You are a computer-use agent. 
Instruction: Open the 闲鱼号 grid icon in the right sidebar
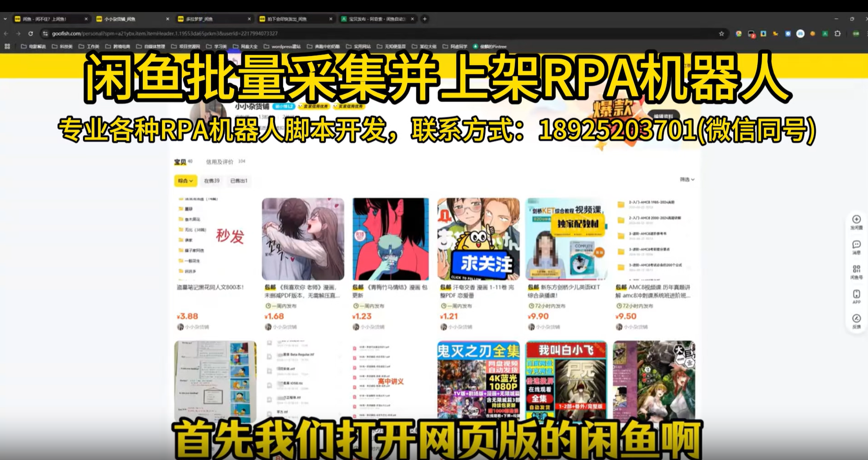[x=857, y=269]
